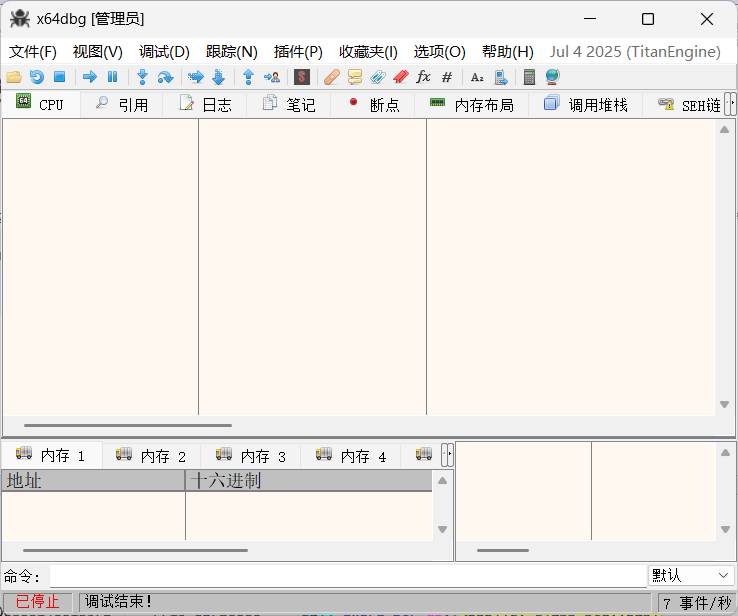Click the 调试结束! status message

tap(118, 601)
